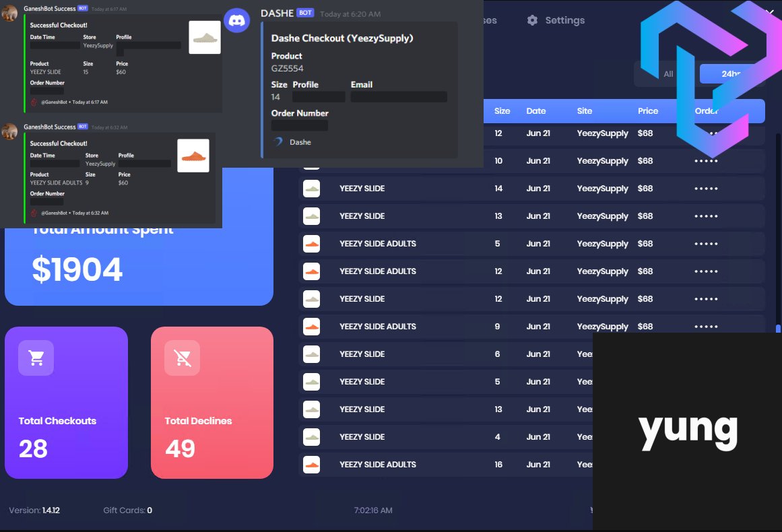782x532 pixels.
Task: Click the red GaneshBot footer icon at 6:17 AM
Action: (34, 102)
